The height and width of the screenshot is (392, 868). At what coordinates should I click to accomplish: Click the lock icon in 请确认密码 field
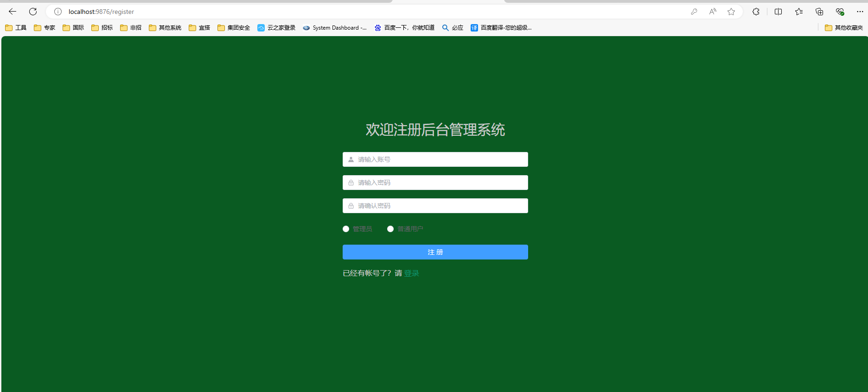(351, 206)
